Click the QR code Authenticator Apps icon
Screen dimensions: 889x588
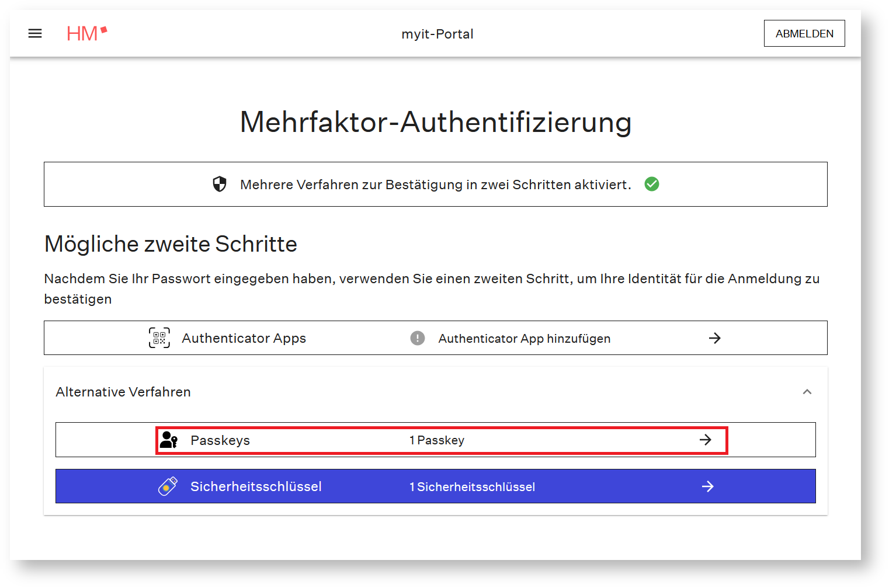click(x=159, y=338)
